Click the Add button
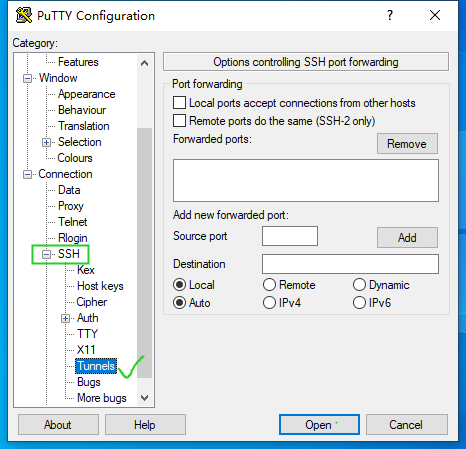 pyautogui.click(x=407, y=238)
